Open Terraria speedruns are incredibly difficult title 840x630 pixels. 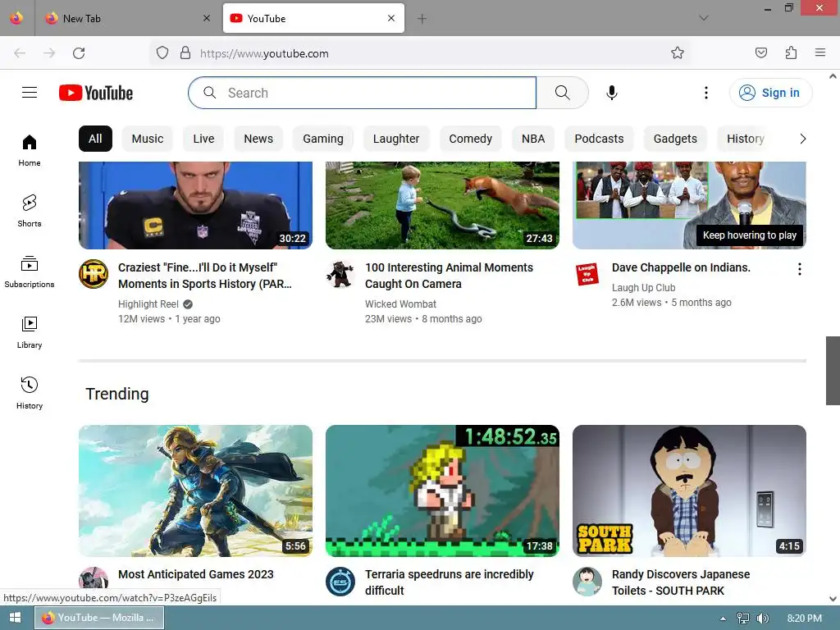pyautogui.click(x=449, y=582)
